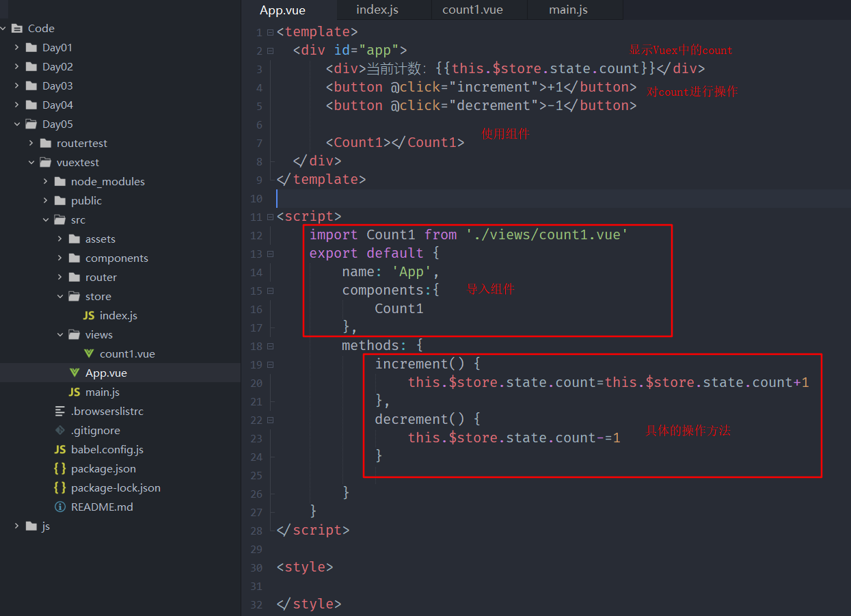Click the JS icon beside babel.config.js

60,450
